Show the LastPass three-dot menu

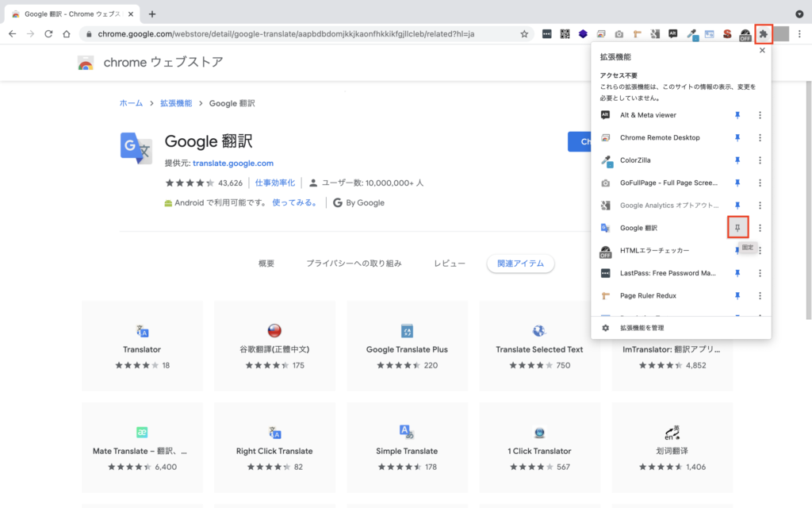point(760,273)
